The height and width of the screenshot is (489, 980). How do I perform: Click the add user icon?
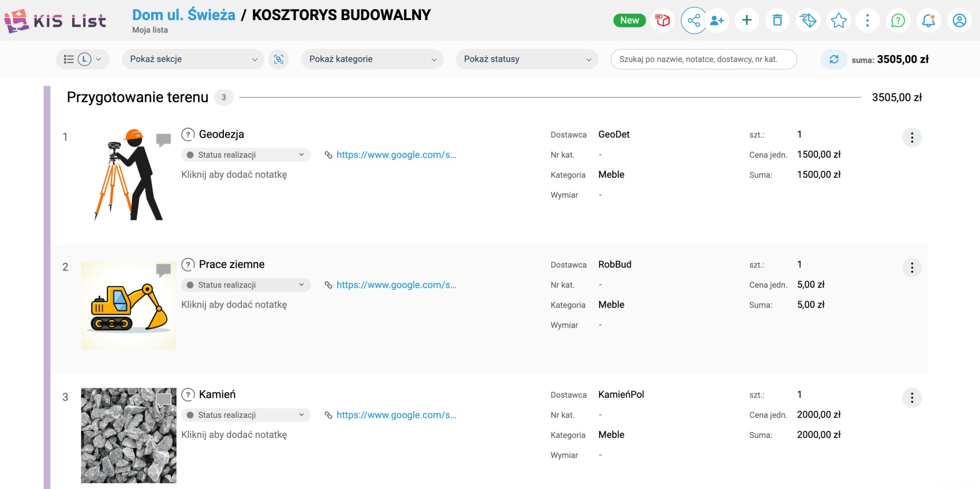(x=717, y=21)
